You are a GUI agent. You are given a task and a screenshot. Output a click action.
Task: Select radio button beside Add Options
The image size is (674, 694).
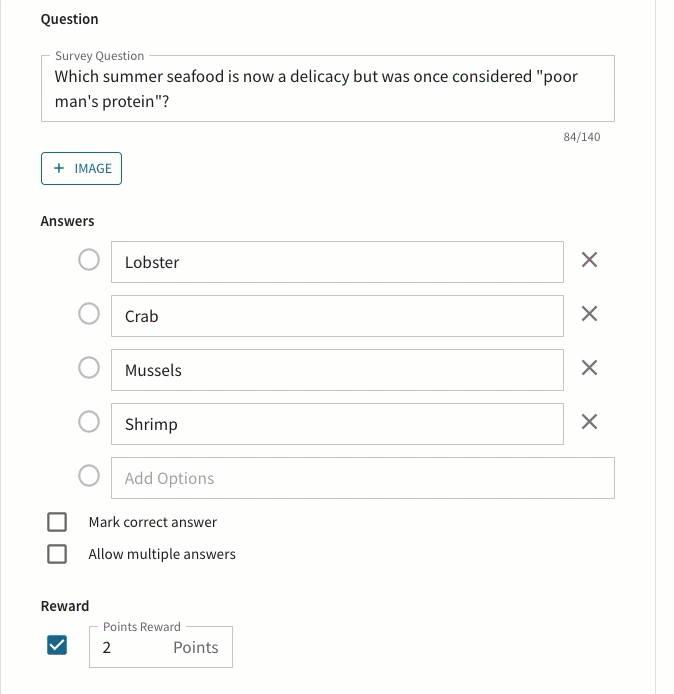point(89,476)
